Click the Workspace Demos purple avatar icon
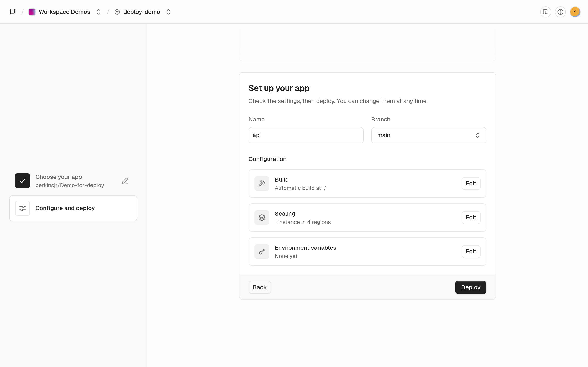Image resolution: width=588 pixels, height=367 pixels. pos(32,12)
